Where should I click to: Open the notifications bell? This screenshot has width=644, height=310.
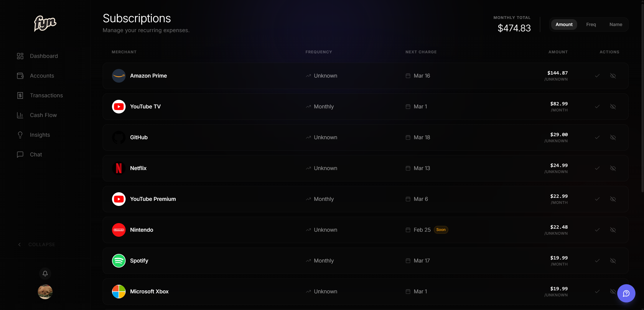[45, 273]
